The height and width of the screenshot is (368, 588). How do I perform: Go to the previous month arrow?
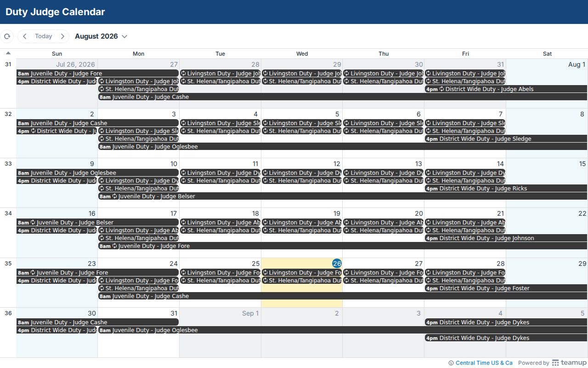tap(25, 36)
